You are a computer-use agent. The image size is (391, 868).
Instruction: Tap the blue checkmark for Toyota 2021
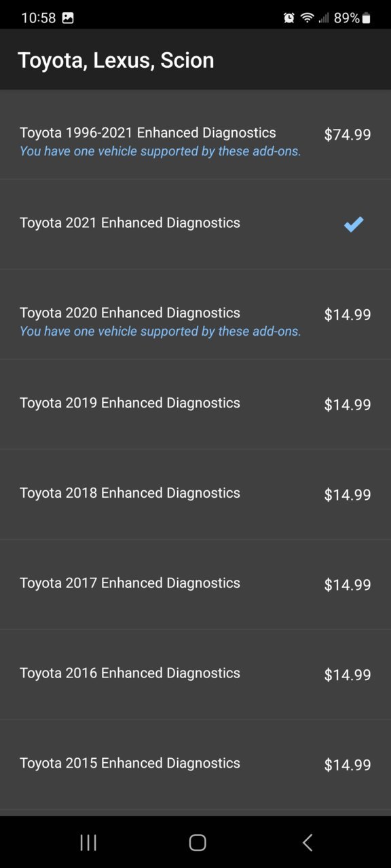(x=354, y=224)
